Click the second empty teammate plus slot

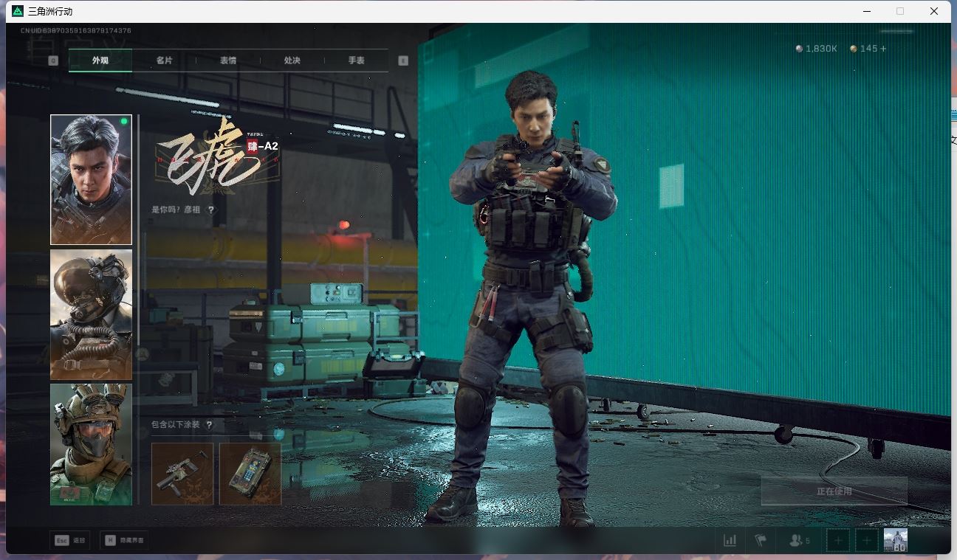pos(866,540)
